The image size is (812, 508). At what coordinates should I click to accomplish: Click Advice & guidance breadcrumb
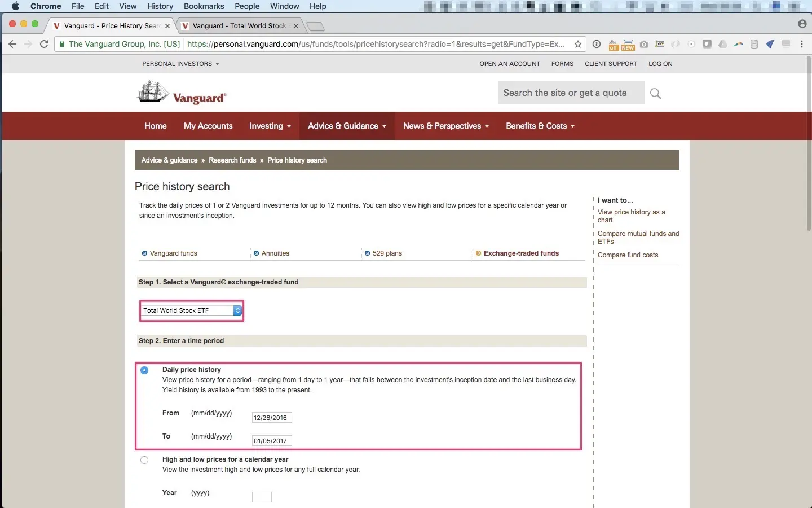(x=169, y=160)
